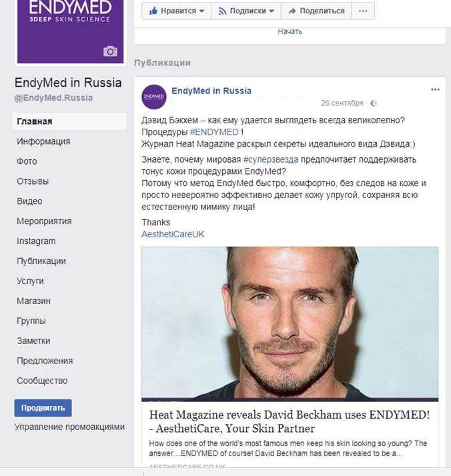
Task: Open Отзывы reviews page
Action: click(33, 181)
